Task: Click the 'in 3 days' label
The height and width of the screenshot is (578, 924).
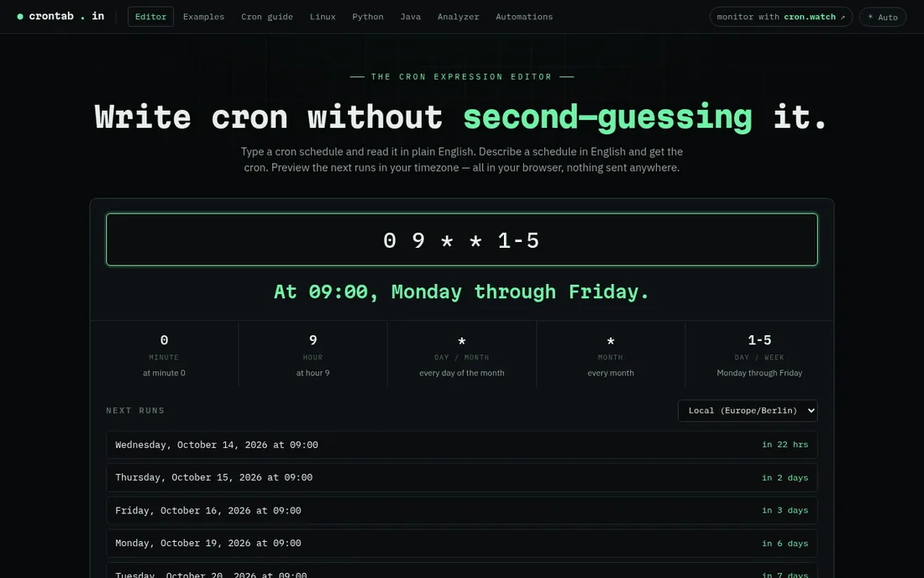Action: [x=785, y=510]
